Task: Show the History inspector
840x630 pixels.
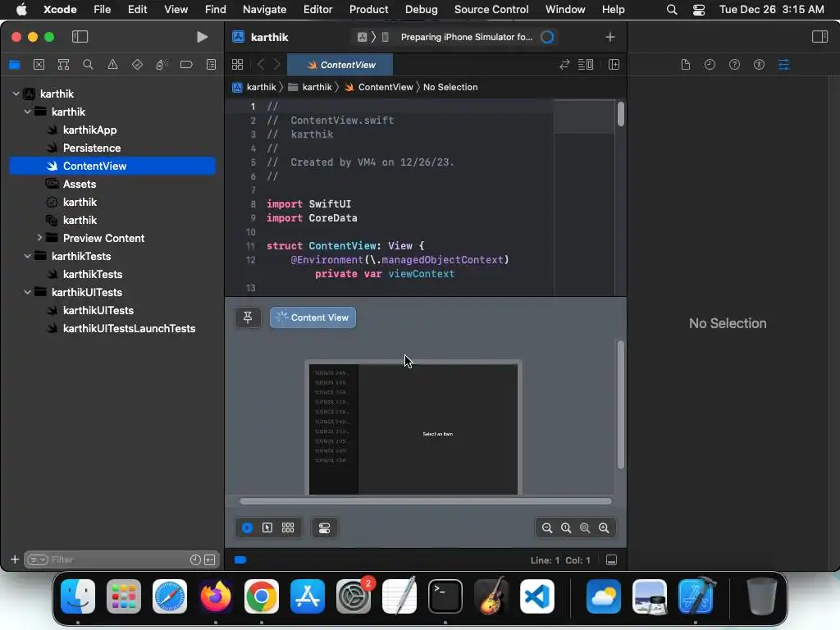Action: coord(710,65)
